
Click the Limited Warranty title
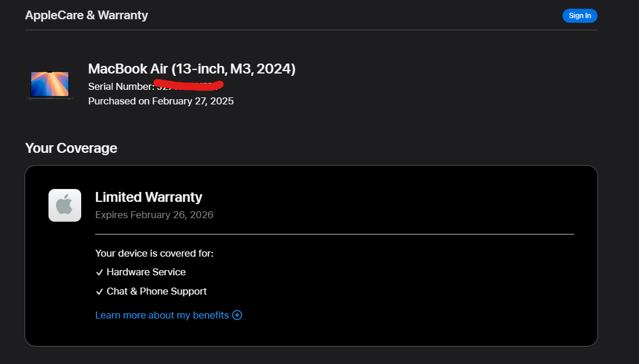[148, 197]
